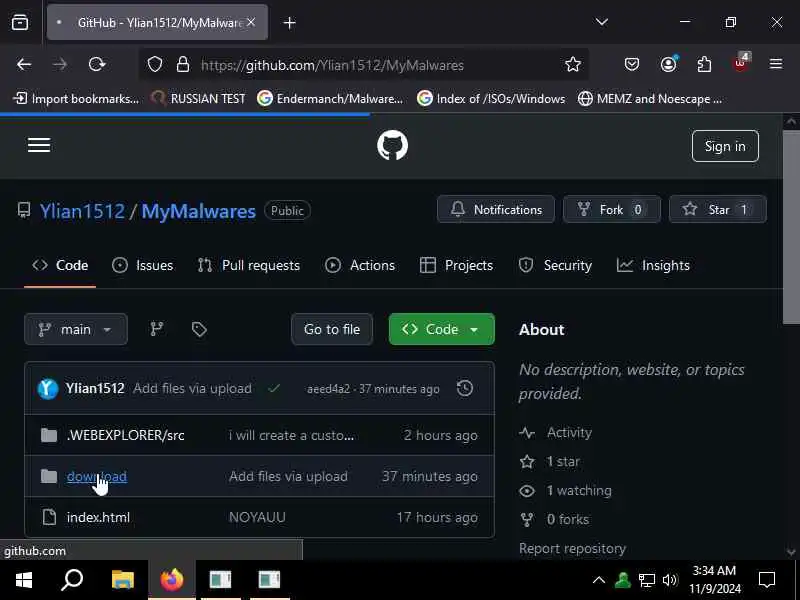
Task: Open Ylian1512 avatar in commit row
Action: (x=48, y=389)
